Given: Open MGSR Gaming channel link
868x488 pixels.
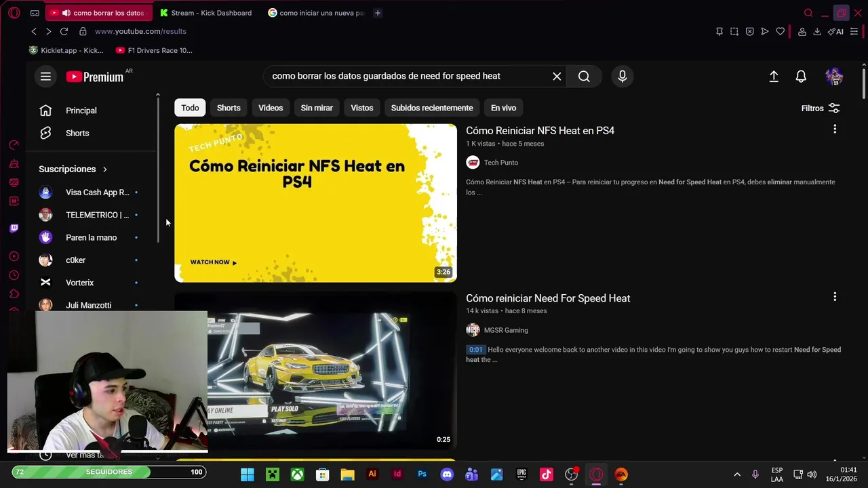Looking at the screenshot, I should pos(505,330).
